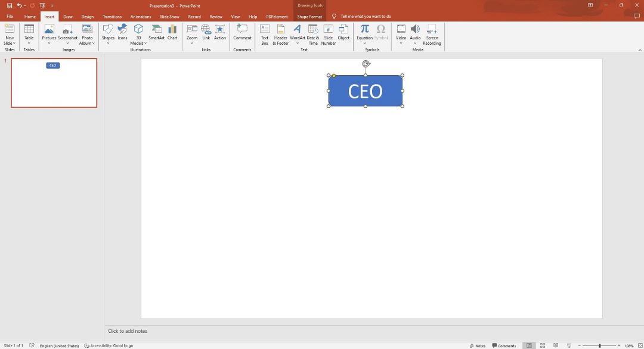Start a Screen Recording
Screen dimensions: 644x349
coord(432,35)
